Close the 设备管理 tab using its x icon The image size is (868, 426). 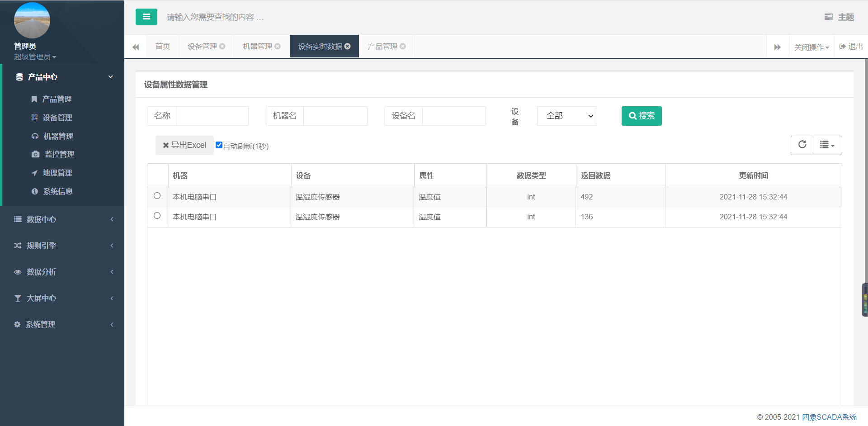[222, 46]
